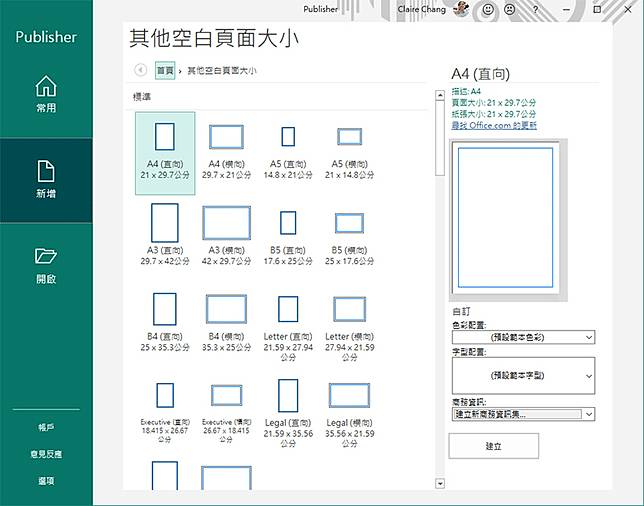Click the A4 portrait preview image
Image resolution: width=644 pixels, height=506 pixels.
click(x=506, y=218)
